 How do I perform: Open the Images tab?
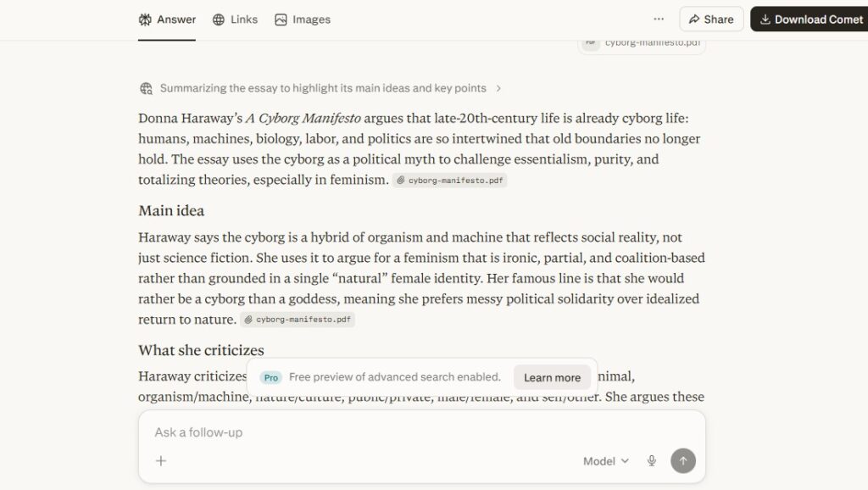(303, 19)
